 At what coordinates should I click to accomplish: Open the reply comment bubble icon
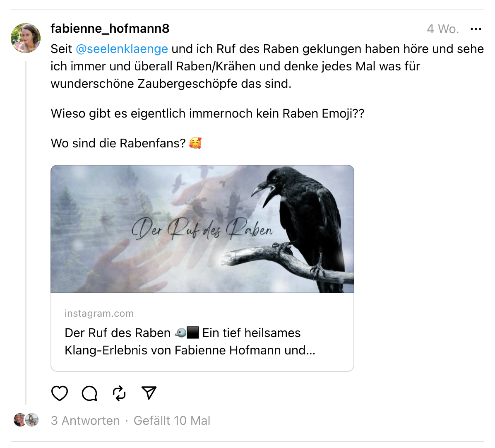tap(89, 393)
